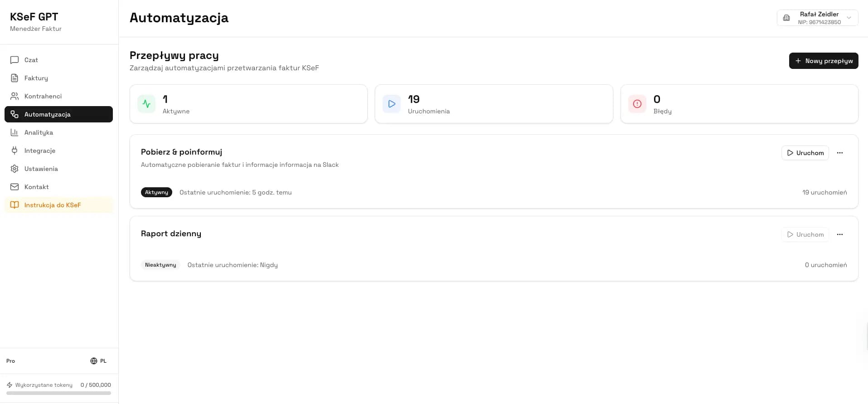This screenshot has width=868, height=404.
Task: Click the token usage progress bar
Action: (58, 393)
